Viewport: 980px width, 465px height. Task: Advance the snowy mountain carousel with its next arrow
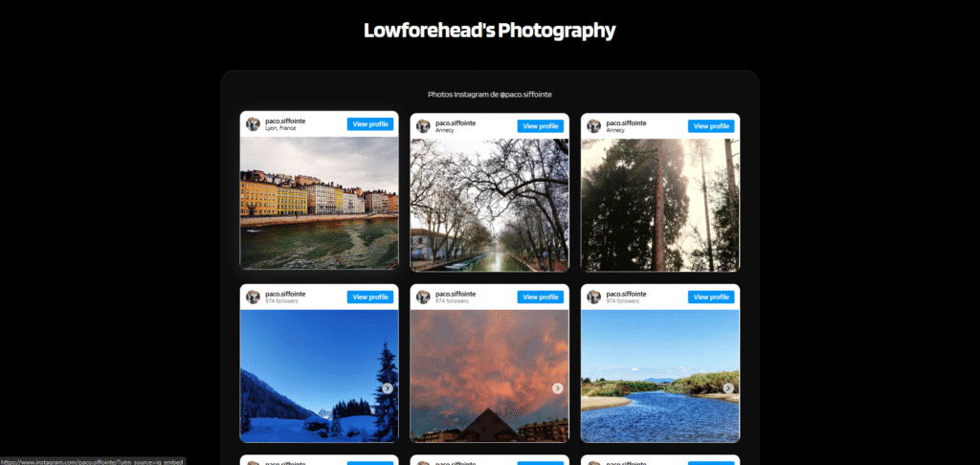coord(388,388)
